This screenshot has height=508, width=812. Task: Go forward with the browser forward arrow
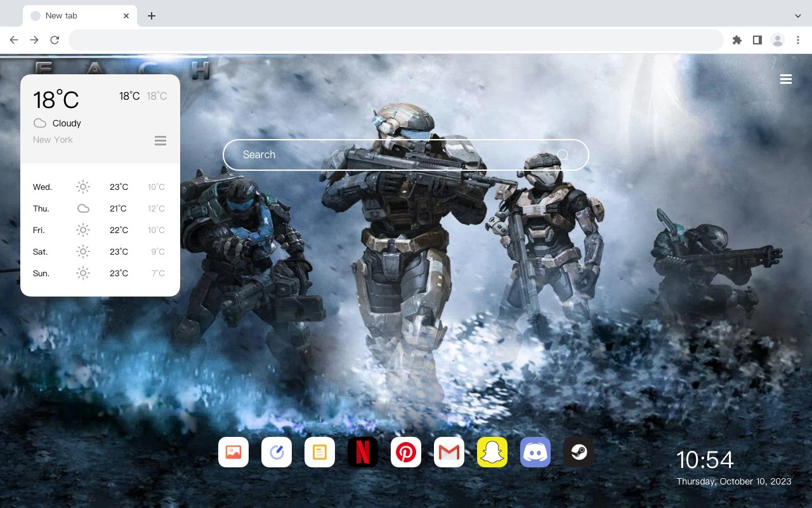pos(34,40)
